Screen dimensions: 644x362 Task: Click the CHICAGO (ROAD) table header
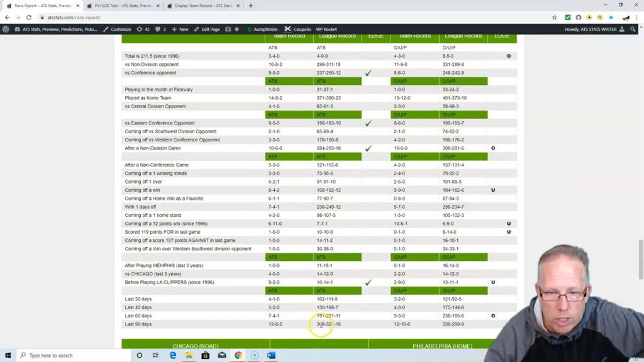tap(196, 346)
